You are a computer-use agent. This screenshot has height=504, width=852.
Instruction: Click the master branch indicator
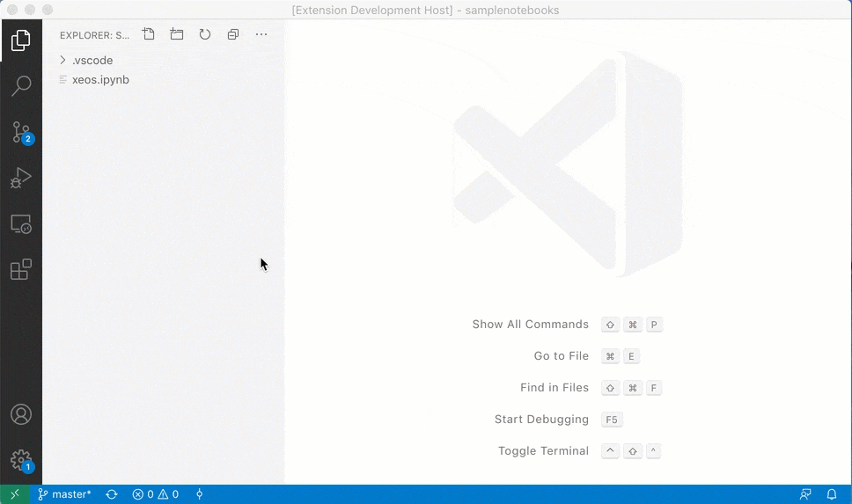click(64, 494)
